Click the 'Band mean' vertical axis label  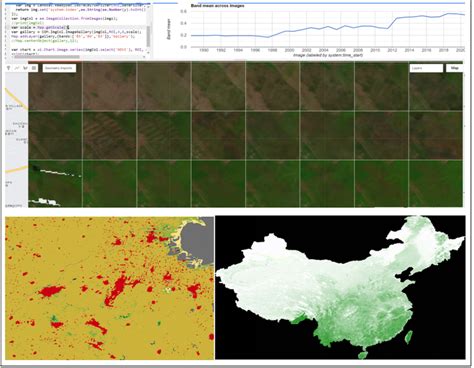click(168, 29)
